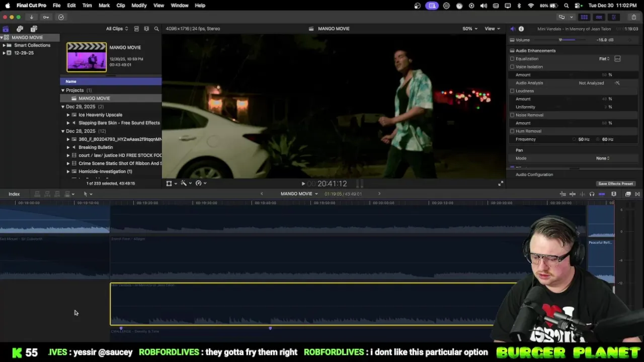Click Save Effects Preset button
This screenshot has width=644, height=362.
[615, 184]
